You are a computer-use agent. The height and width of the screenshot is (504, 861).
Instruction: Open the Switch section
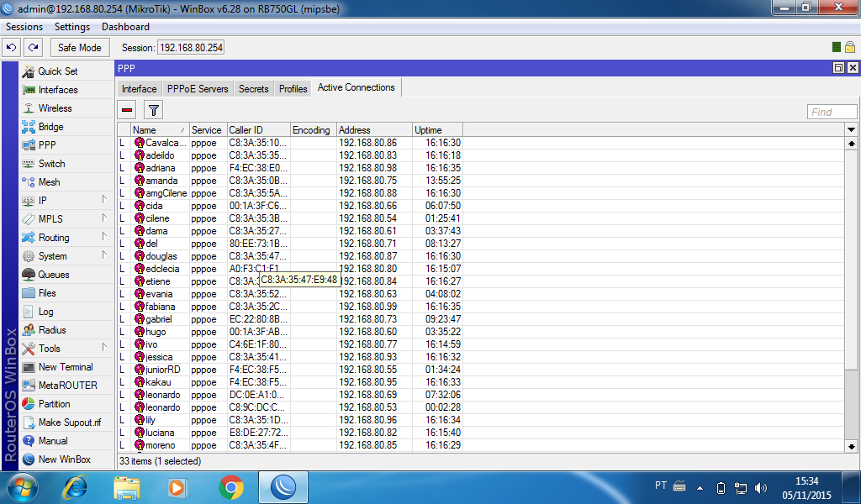[66, 164]
